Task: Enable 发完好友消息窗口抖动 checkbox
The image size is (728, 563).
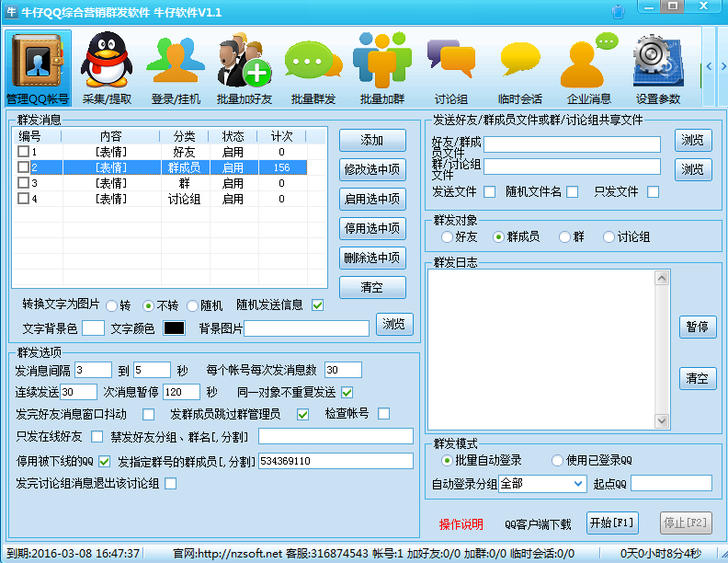Action: (x=149, y=414)
